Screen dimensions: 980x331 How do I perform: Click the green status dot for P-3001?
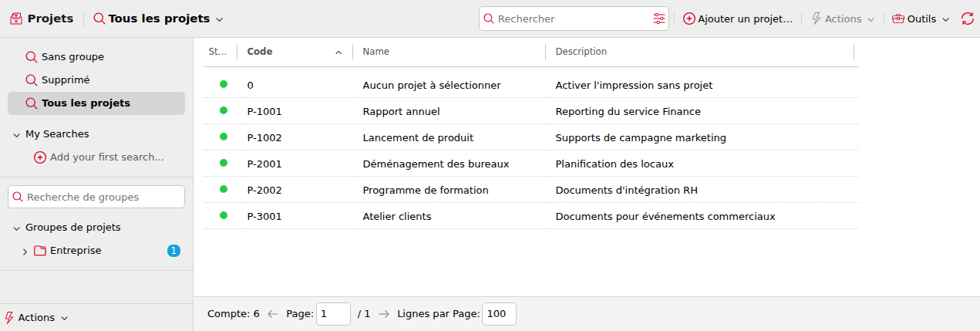tap(224, 215)
